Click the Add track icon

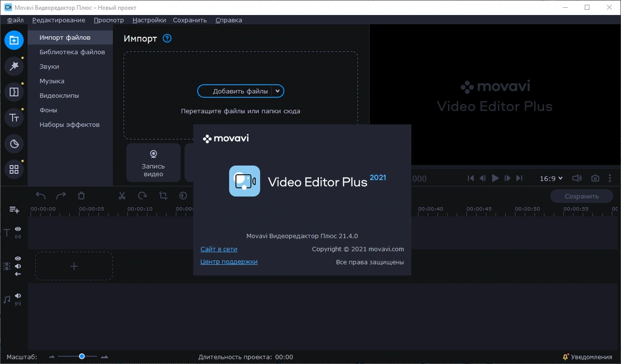click(14, 210)
